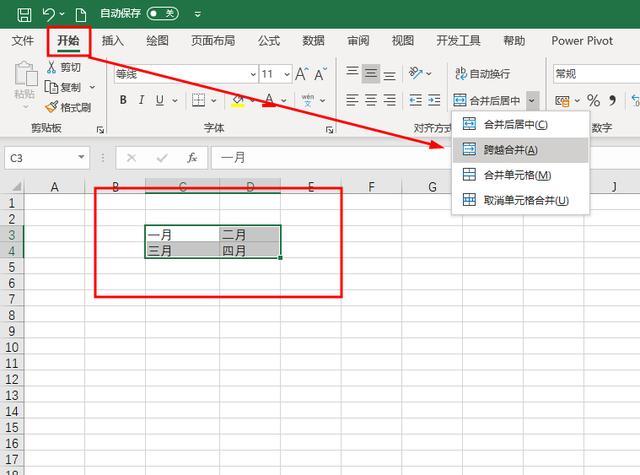Screen dimensions: 640x475
Task: Click the borders icon
Action: pyautogui.click(x=199, y=100)
